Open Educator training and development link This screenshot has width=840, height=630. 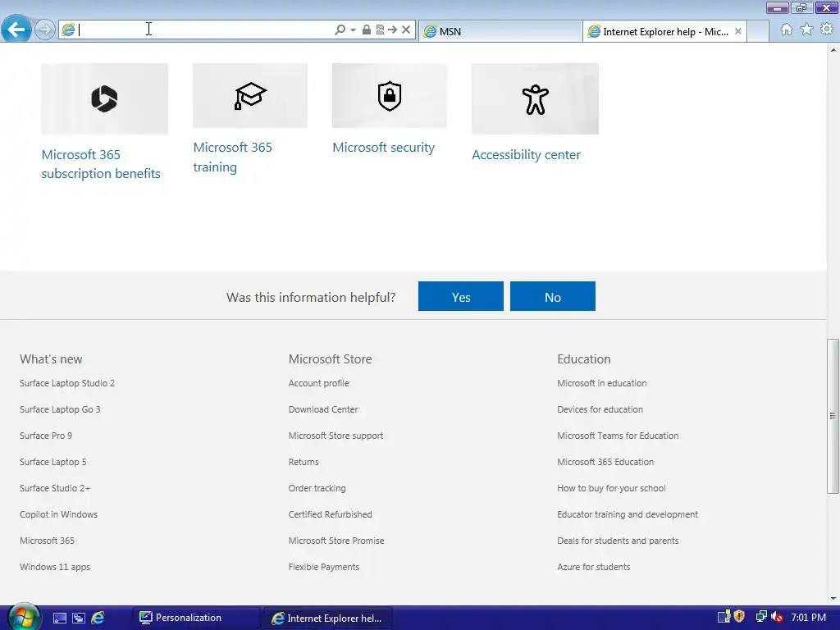tap(628, 514)
